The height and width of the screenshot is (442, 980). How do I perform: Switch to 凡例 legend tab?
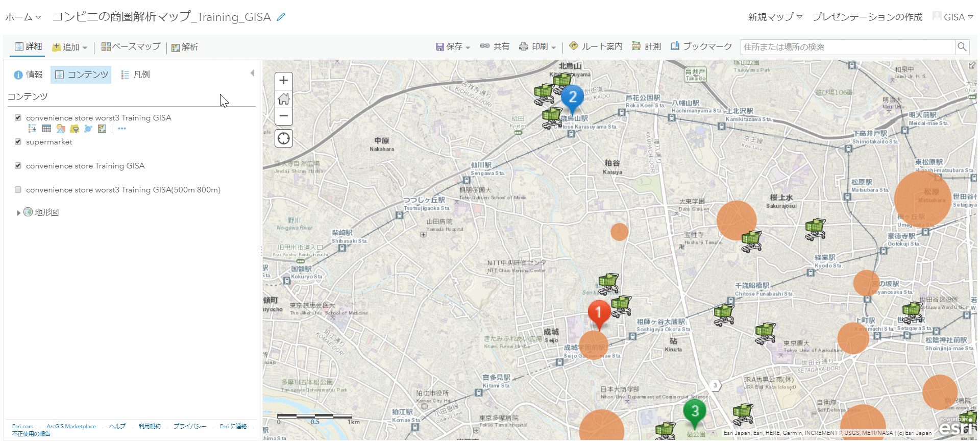[135, 75]
